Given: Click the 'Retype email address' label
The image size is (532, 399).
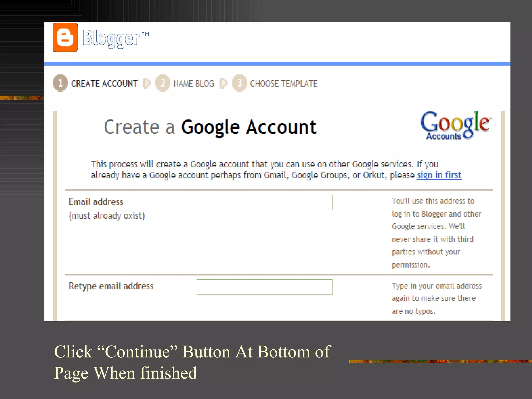Looking at the screenshot, I should point(111,286).
